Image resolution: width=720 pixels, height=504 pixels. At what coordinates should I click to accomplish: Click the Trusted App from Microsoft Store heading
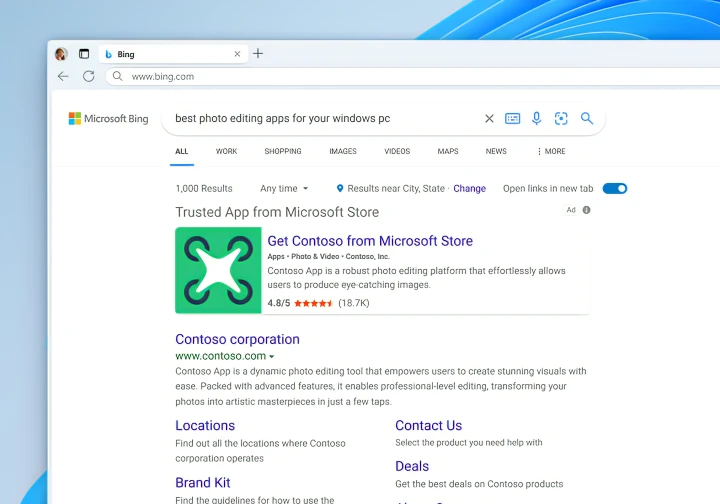277,213
